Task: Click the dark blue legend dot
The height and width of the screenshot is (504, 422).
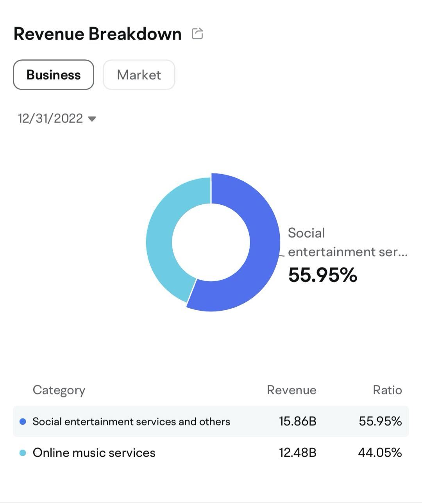Action: (23, 422)
